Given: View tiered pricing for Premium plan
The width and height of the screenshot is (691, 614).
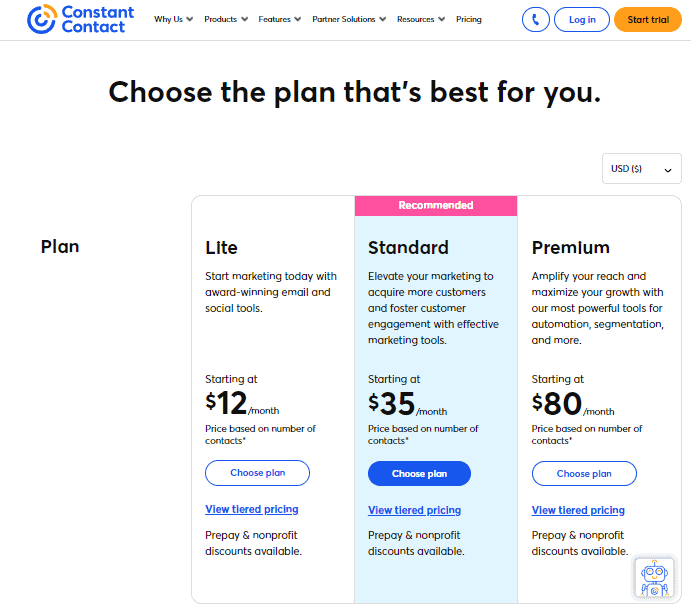Looking at the screenshot, I should coord(578,510).
